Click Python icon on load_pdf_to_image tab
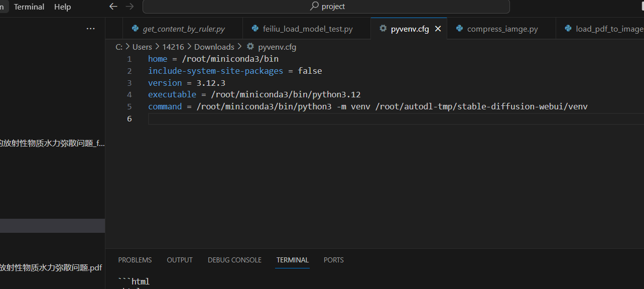This screenshot has width=644, height=289. [x=568, y=29]
